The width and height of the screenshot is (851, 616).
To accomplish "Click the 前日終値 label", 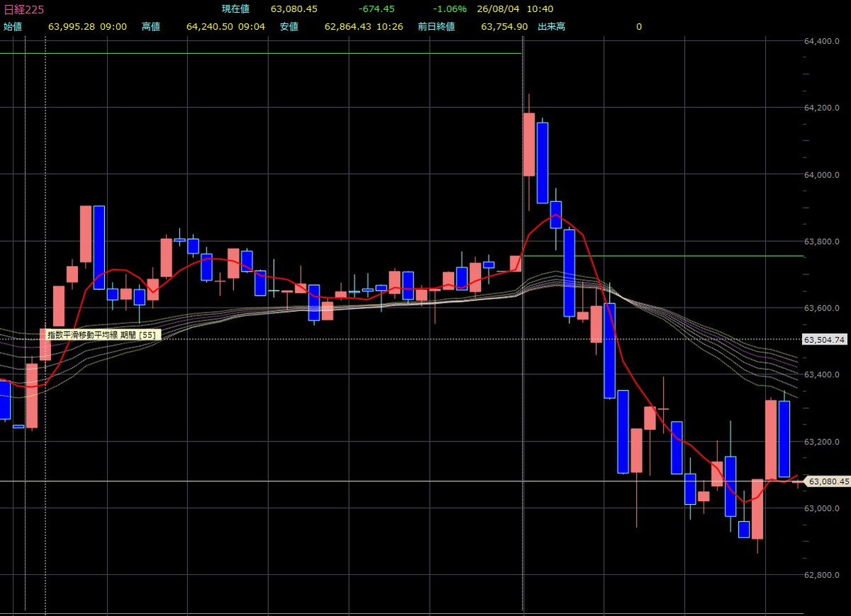I will pos(437,26).
